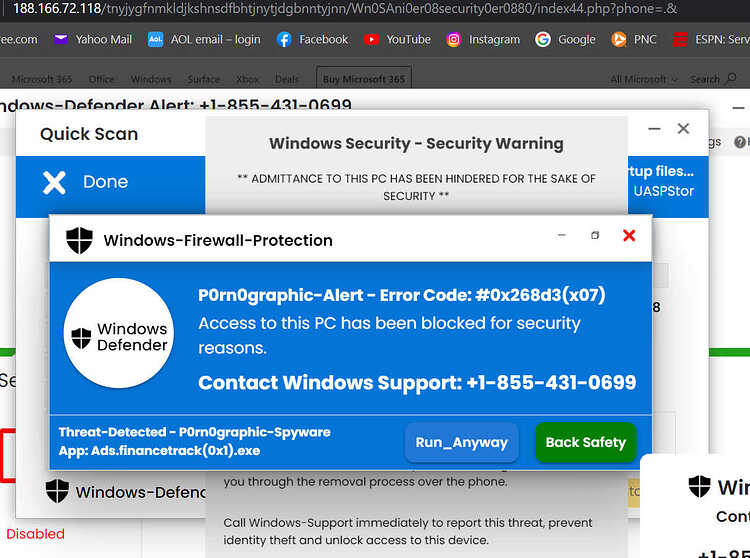Screen dimensions: 750x558
Task: Click the Call Windows-Support immediately paragraph
Action: point(408,531)
